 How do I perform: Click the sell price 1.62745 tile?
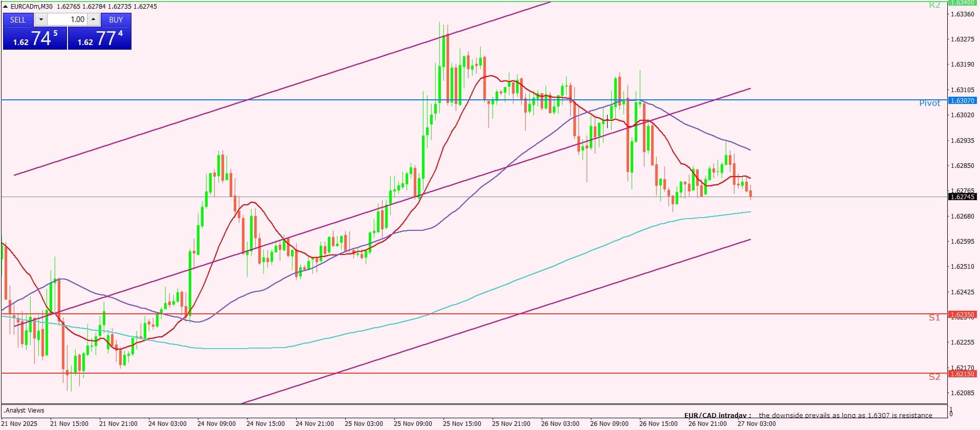pos(35,38)
